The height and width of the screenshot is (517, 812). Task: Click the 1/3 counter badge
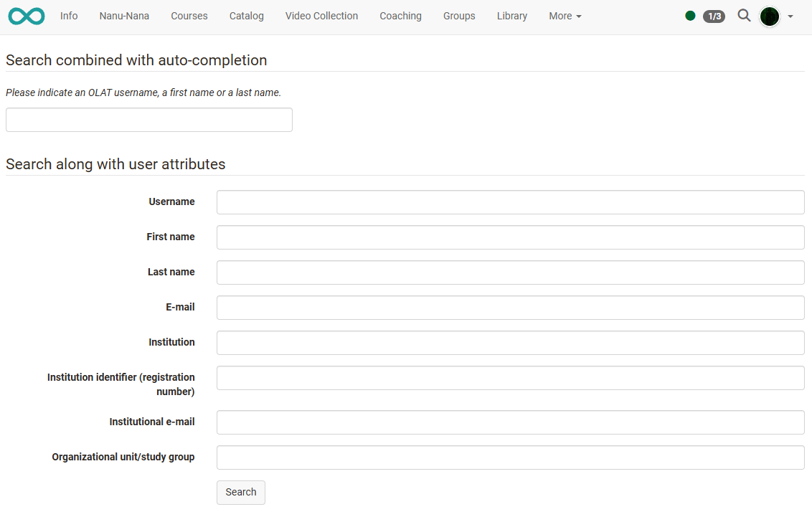pyautogui.click(x=714, y=16)
